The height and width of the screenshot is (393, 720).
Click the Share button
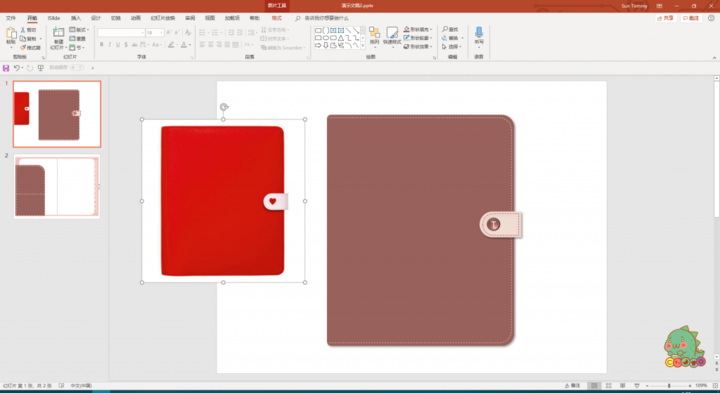pos(666,18)
